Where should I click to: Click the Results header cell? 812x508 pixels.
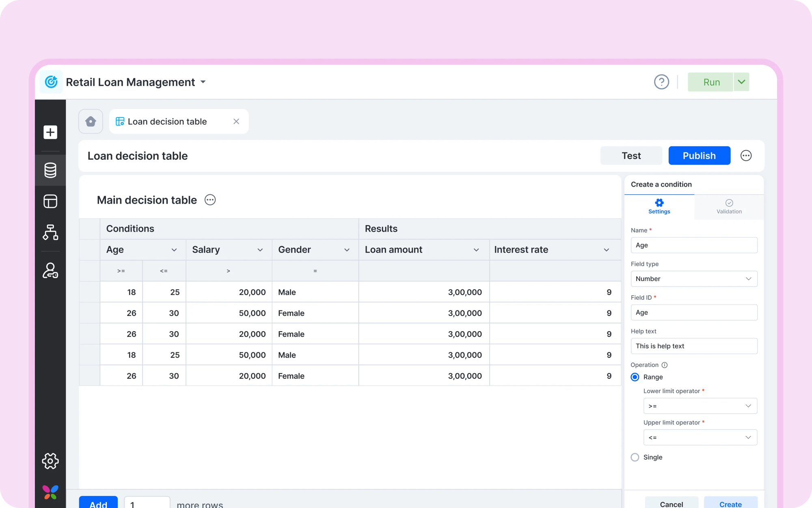tap(490, 229)
